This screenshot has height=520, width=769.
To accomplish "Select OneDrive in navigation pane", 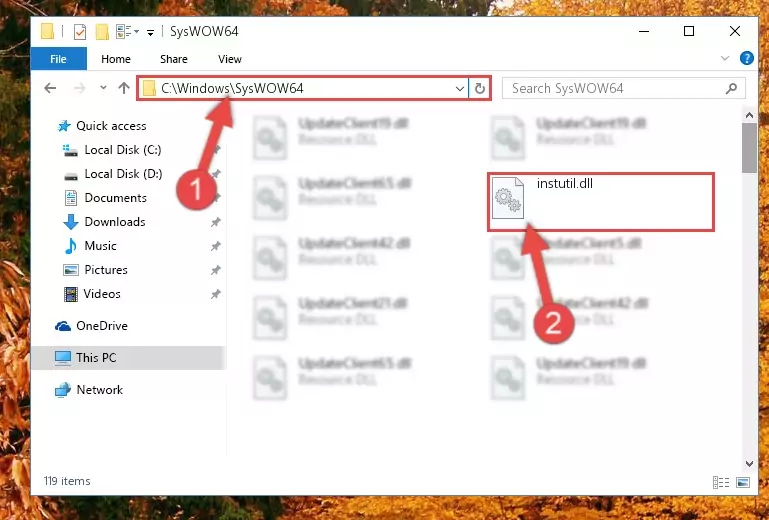I will click(x=102, y=326).
